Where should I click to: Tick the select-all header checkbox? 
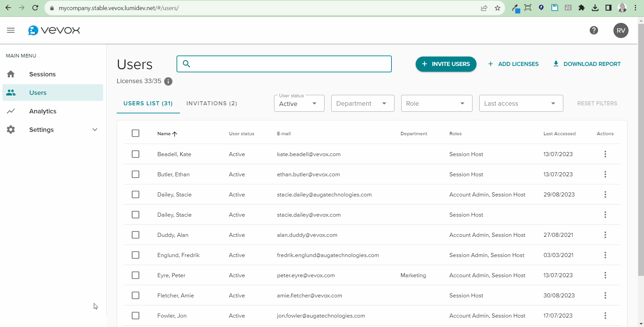point(136,133)
